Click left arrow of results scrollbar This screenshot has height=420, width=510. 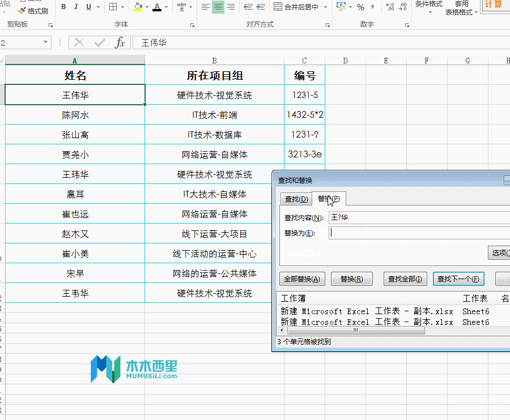pyautogui.click(x=282, y=331)
